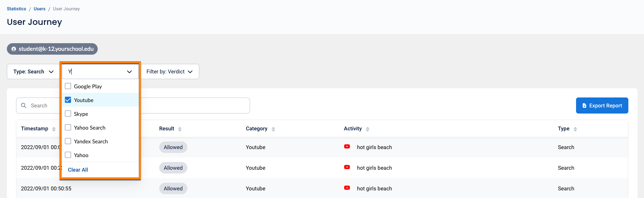Check the Google Play checkbox
Image resolution: width=644 pixels, height=198 pixels.
pos(68,86)
